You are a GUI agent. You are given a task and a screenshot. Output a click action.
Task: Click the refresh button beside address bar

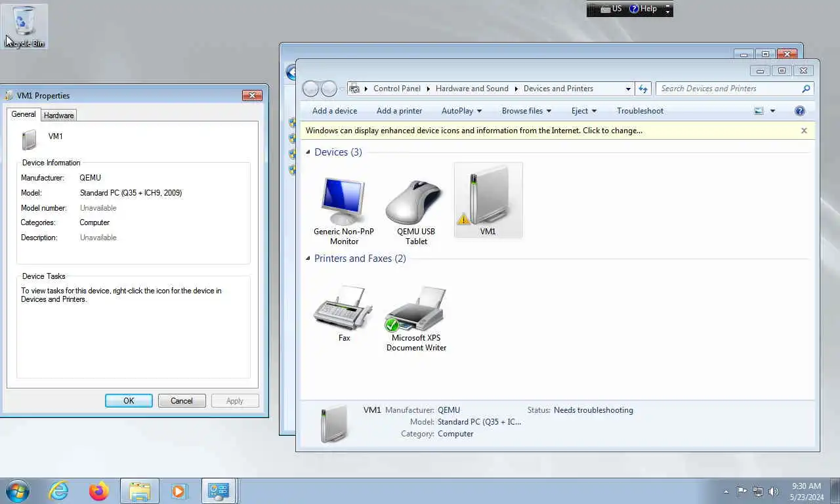click(643, 89)
